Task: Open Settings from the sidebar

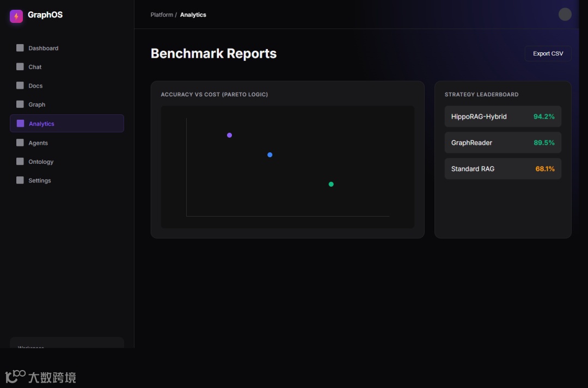Action: coord(67,180)
